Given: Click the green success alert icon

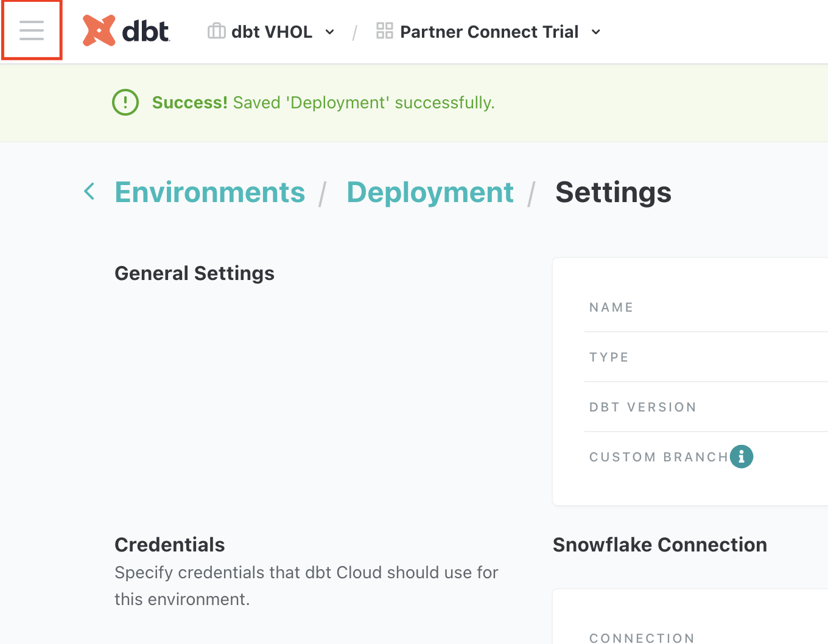Looking at the screenshot, I should coord(125,102).
